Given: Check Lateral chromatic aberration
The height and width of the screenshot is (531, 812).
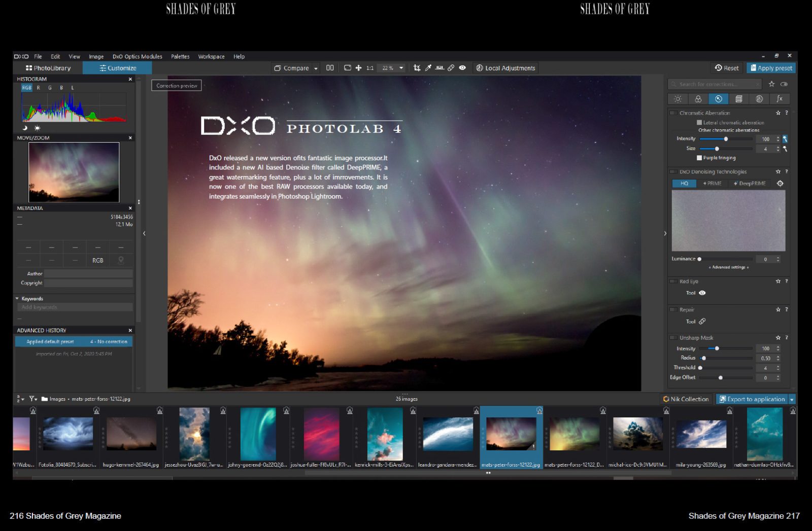Looking at the screenshot, I should coord(699,123).
